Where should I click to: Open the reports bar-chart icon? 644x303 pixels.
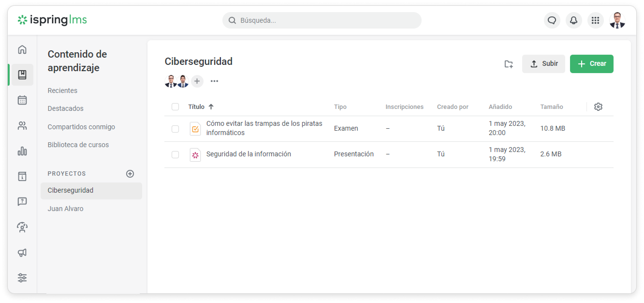22,151
